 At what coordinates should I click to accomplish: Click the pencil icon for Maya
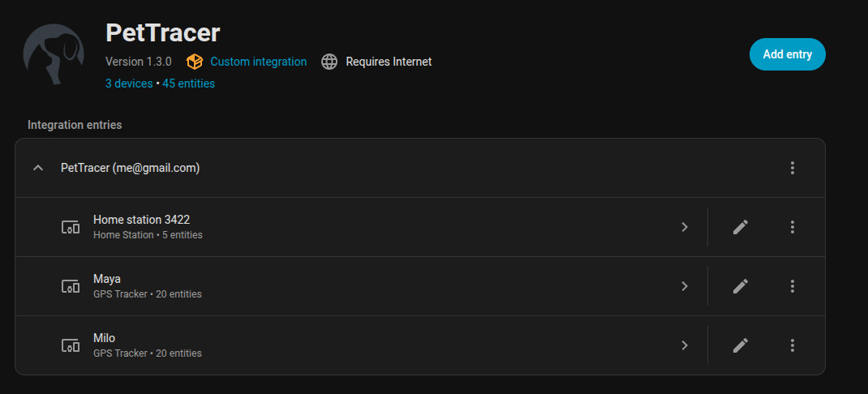740,286
